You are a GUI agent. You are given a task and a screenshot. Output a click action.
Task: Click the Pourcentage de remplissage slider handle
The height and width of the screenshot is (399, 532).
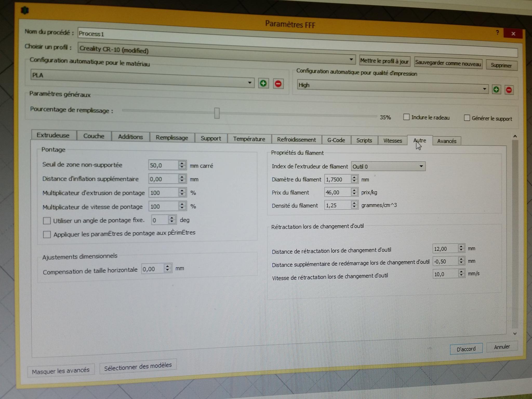(x=217, y=113)
